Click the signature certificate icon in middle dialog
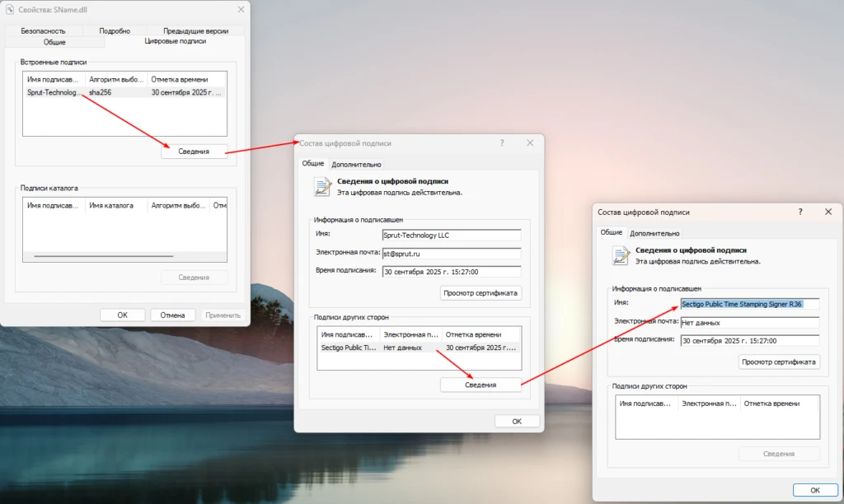This screenshot has height=504, width=844. click(322, 187)
